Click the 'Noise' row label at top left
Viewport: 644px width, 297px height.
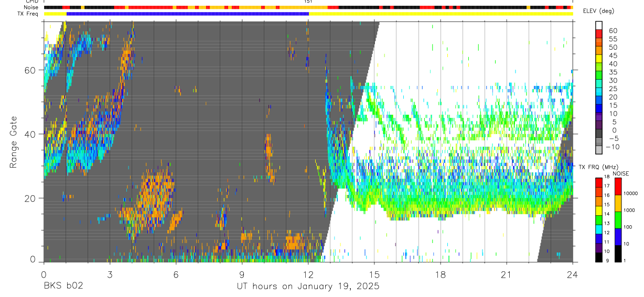pyautogui.click(x=31, y=7)
